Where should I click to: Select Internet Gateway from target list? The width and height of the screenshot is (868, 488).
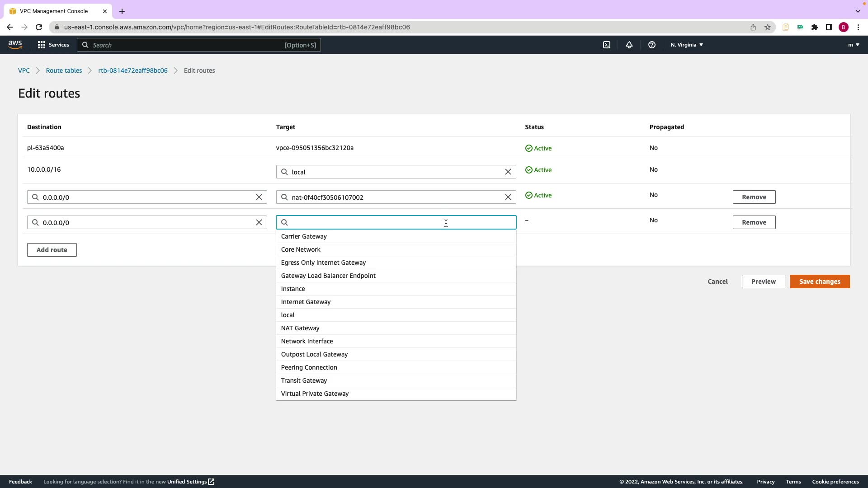point(306,302)
